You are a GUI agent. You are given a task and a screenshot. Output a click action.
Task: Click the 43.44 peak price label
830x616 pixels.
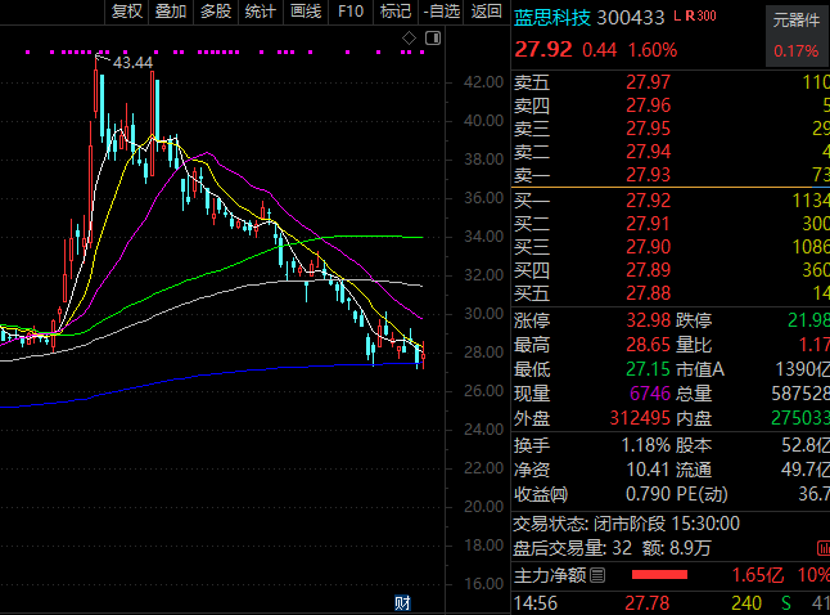click(132, 62)
